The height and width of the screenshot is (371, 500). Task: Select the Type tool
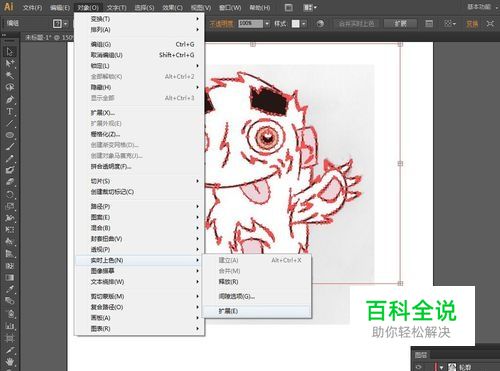[10, 111]
